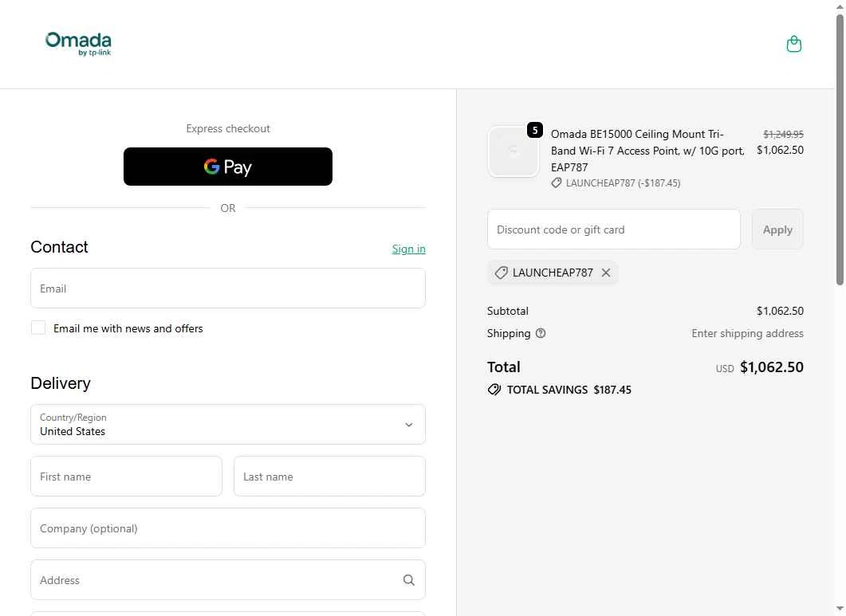
Task: Pay with the Google Pay button
Action: click(x=228, y=167)
